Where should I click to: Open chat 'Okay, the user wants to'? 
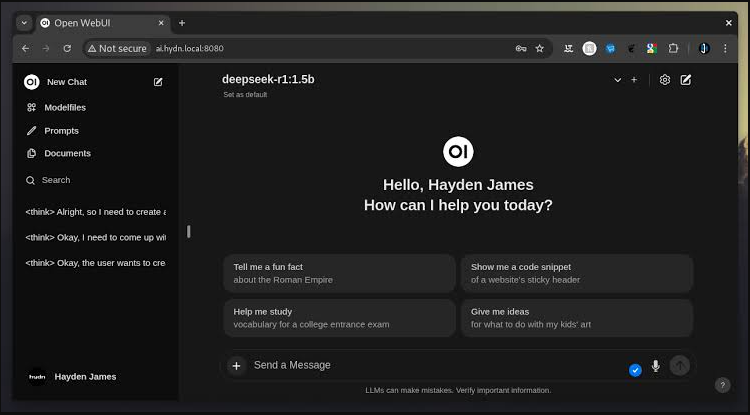[x=96, y=263]
